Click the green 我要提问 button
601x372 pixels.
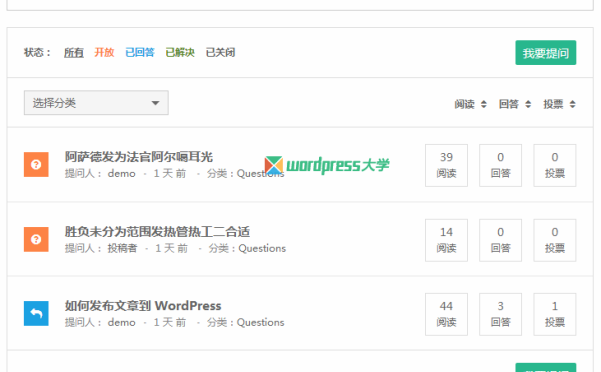(x=545, y=52)
